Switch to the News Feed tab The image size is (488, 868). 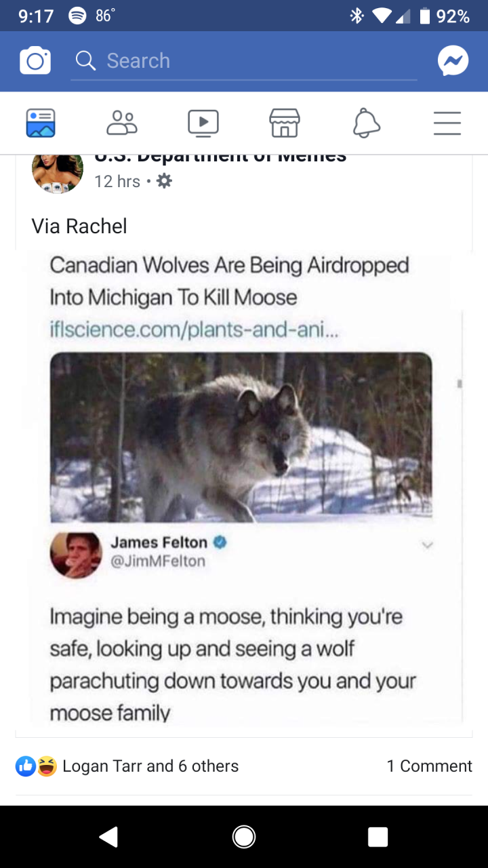41,123
